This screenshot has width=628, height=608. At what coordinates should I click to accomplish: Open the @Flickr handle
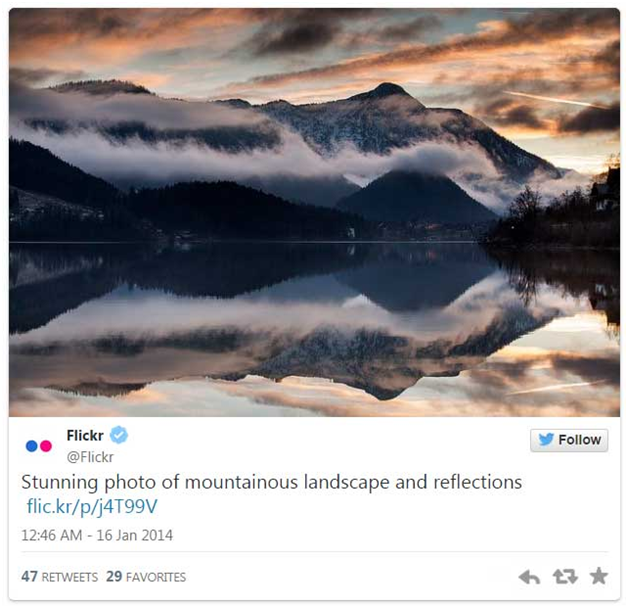point(90,457)
